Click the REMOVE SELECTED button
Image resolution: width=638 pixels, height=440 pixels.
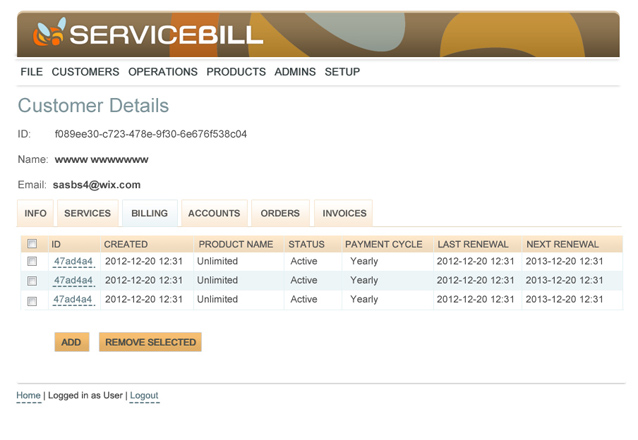point(151,342)
